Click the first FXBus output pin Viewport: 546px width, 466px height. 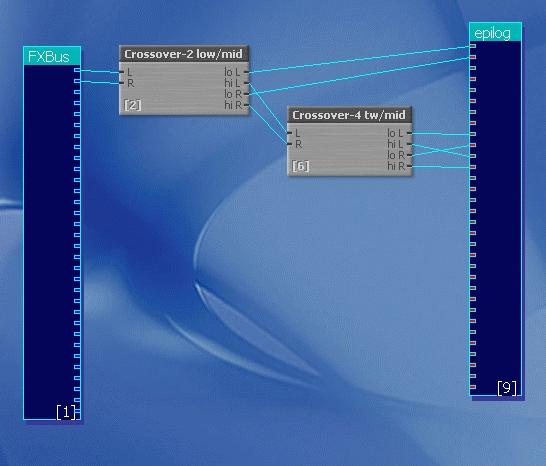77,70
